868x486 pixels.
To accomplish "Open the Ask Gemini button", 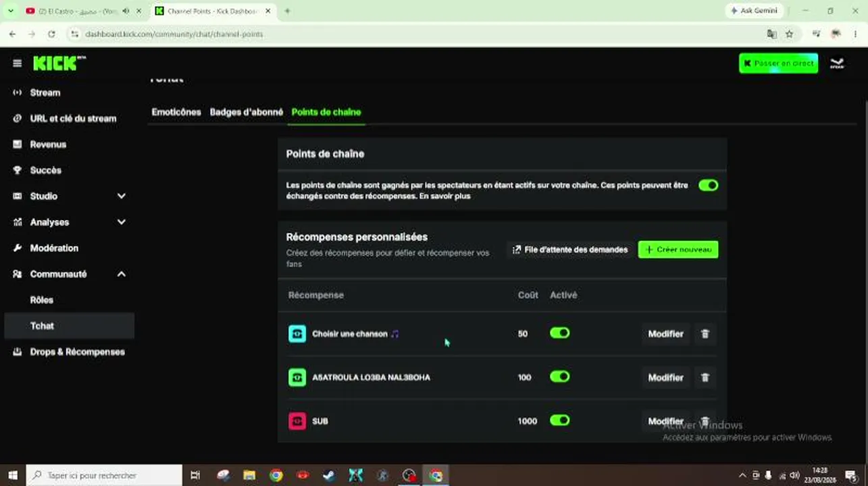I will click(x=754, y=11).
